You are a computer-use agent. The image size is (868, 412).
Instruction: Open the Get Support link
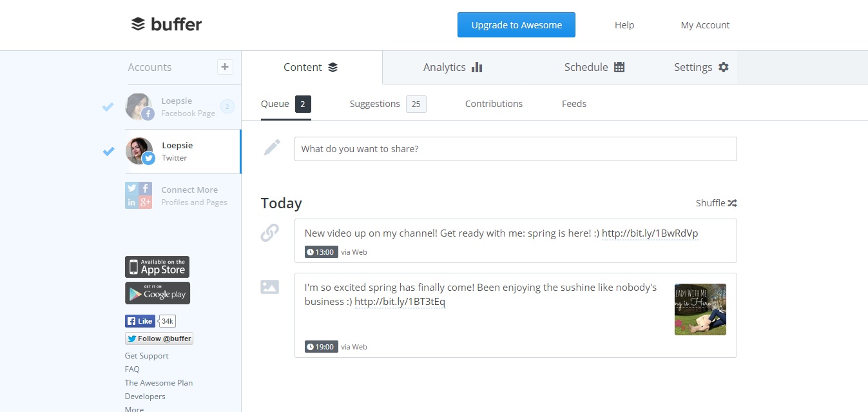(x=146, y=355)
